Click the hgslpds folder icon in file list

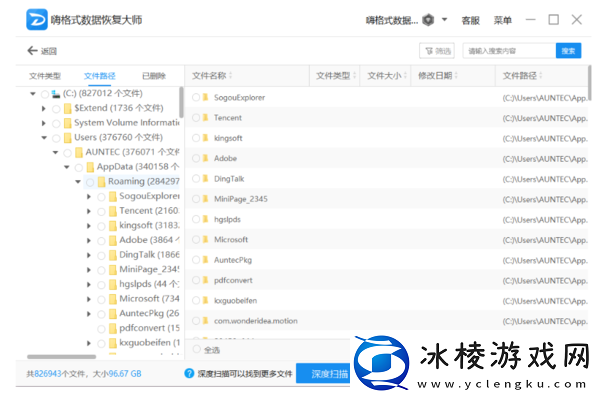[x=205, y=219]
